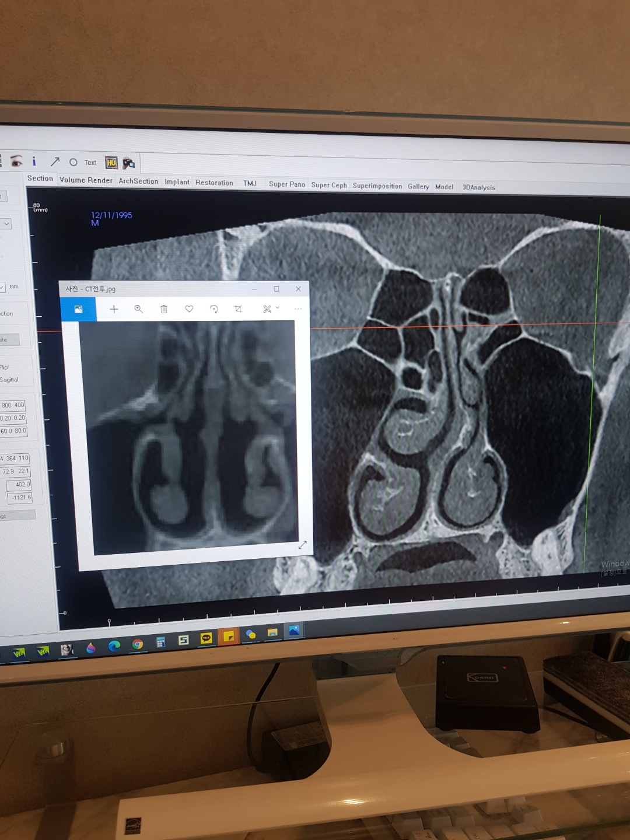This screenshot has width=630, height=840.
Task: Choose the Text annotation tool
Action: tap(90, 163)
